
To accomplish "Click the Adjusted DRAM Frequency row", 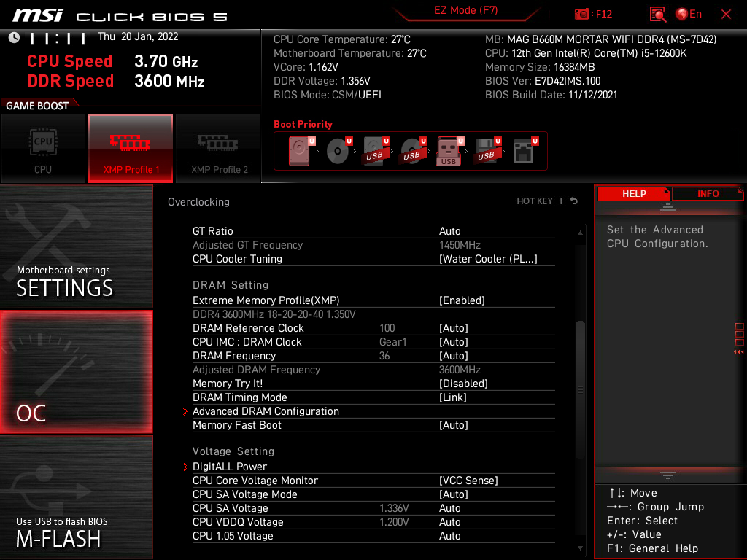I will [x=373, y=370].
